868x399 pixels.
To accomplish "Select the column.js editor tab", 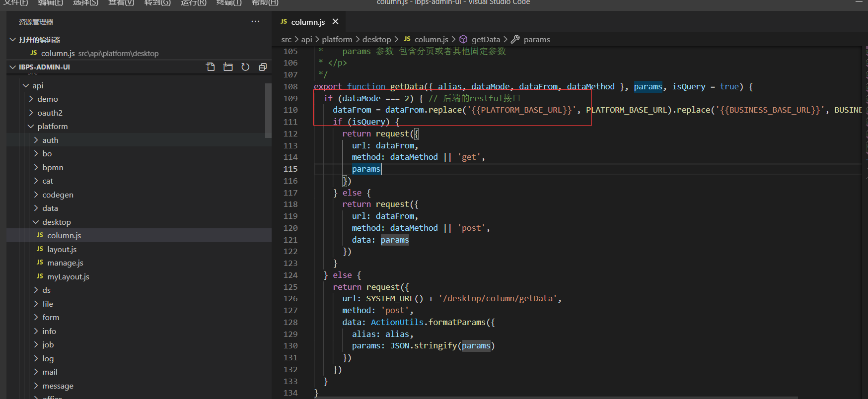I will (x=307, y=22).
